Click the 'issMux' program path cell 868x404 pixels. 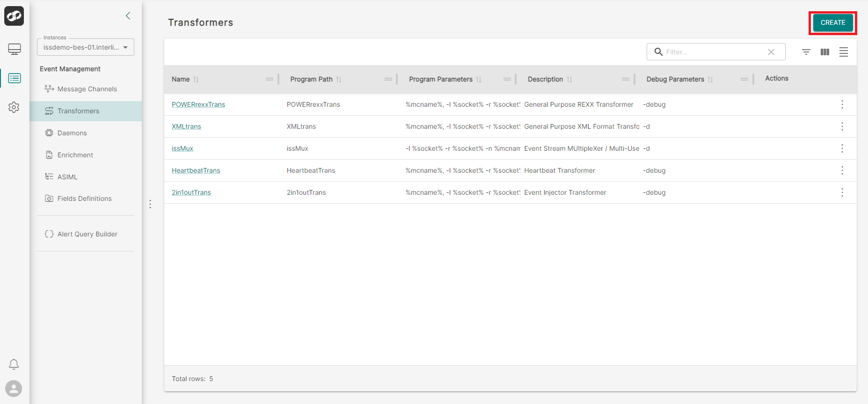(x=298, y=148)
